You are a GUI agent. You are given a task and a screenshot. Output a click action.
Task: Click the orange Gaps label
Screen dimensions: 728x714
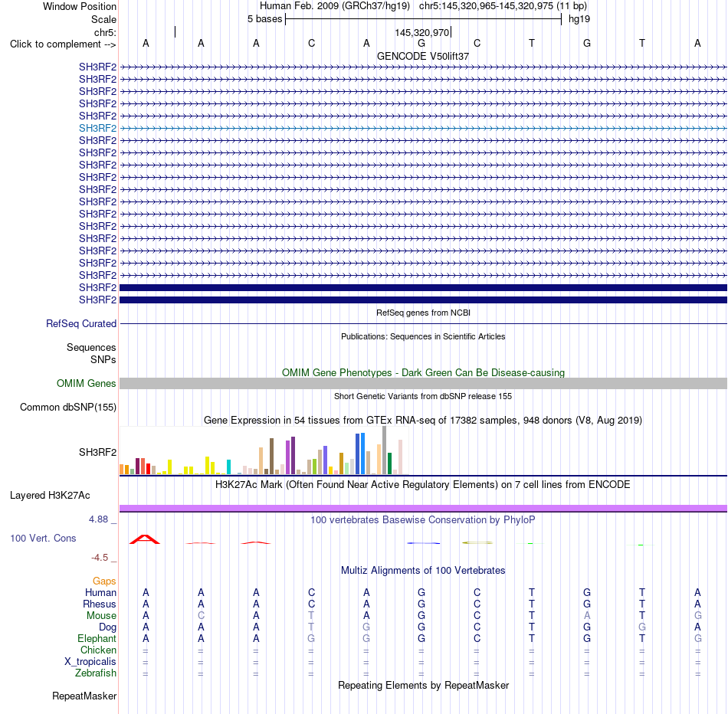[104, 581]
